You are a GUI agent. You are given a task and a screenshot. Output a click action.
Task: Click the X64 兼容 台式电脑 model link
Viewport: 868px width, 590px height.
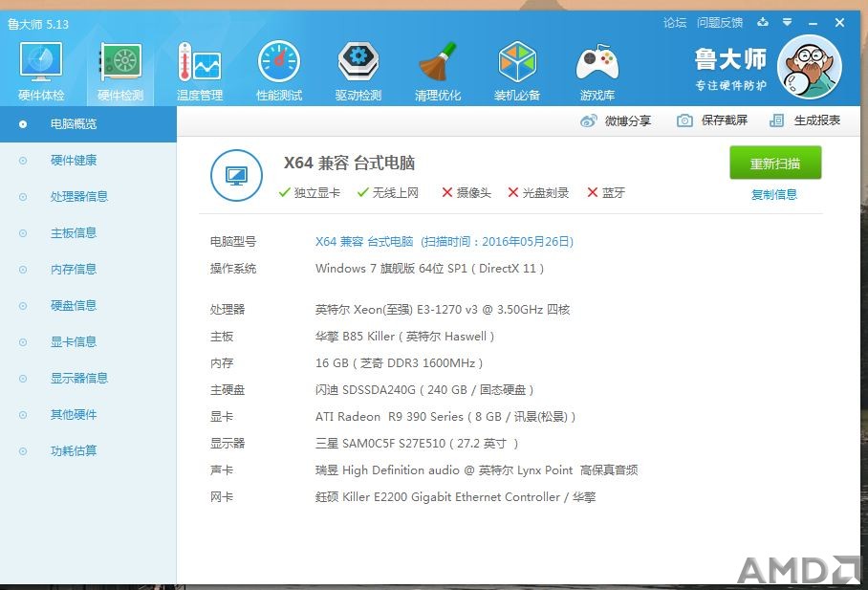[x=444, y=242]
